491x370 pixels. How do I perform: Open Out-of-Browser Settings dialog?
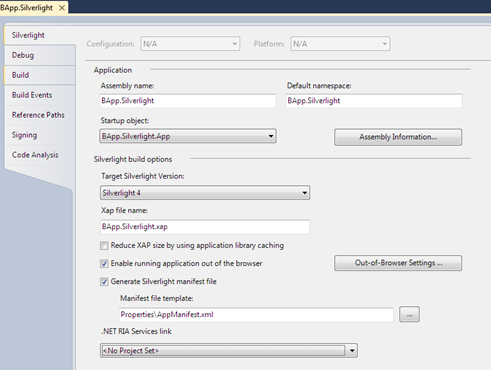coord(398,263)
